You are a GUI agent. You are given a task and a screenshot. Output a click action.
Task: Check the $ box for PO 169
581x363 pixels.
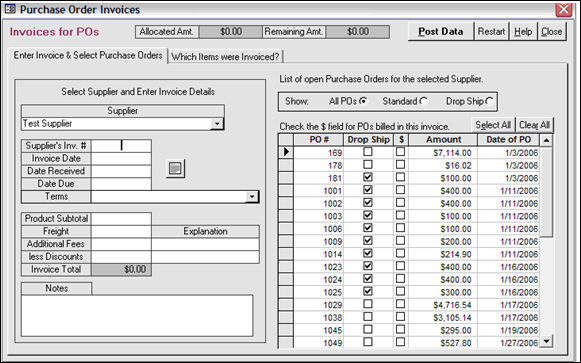[400, 152]
